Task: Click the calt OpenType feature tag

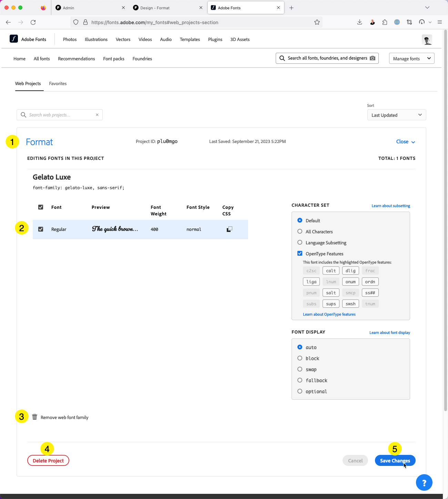Action: pyautogui.click(x=331, y=271)
